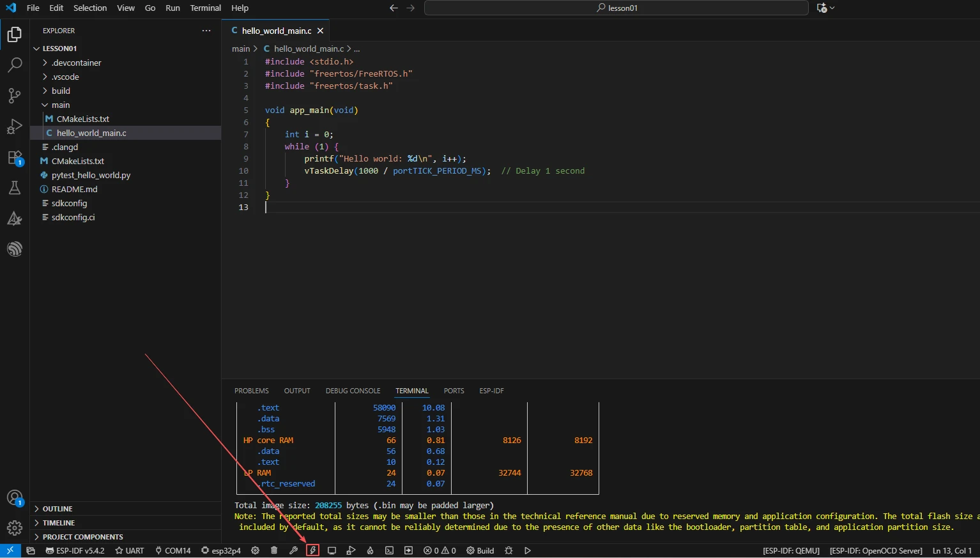This screenshot has height=558, width=980.
Task: Open the Espressif ESP-IDF sidebar view
Action: coord(14,249)
